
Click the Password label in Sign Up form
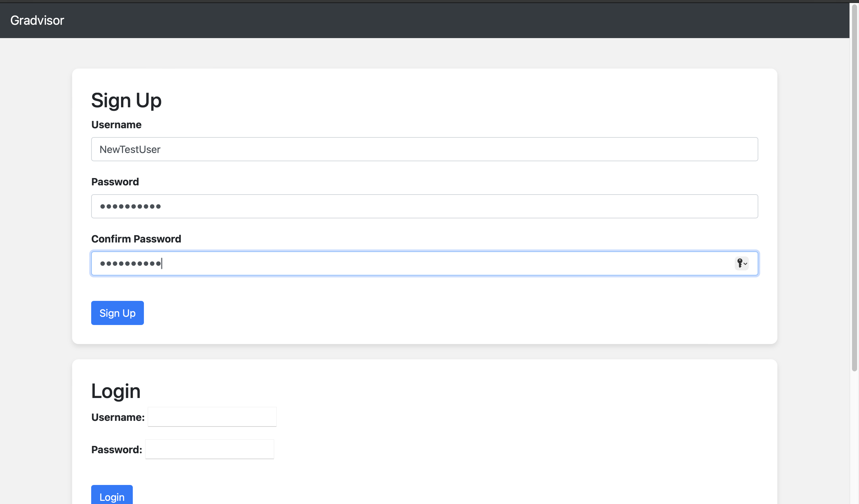click(x=115, y=182)
